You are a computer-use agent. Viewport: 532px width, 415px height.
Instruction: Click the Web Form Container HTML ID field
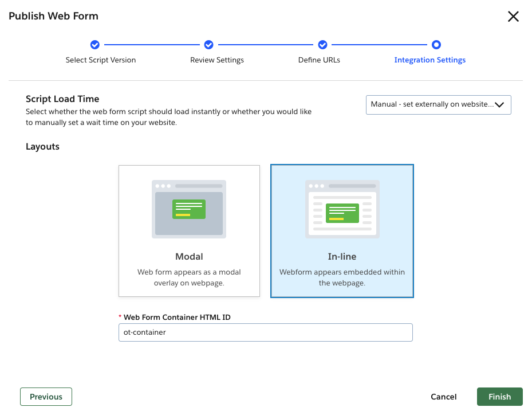tap(265, 332)
